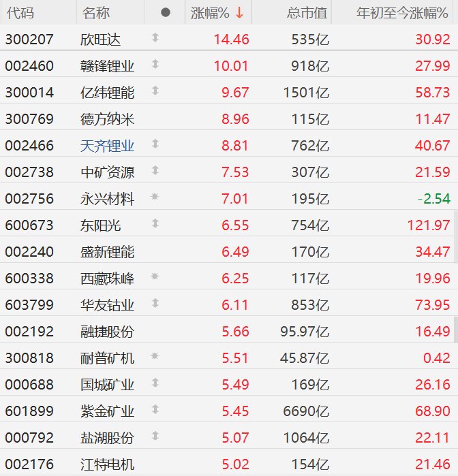Sort by 年初至今涨幅% column header
This screenshot has height=476, width=458.
pos(402,13)
